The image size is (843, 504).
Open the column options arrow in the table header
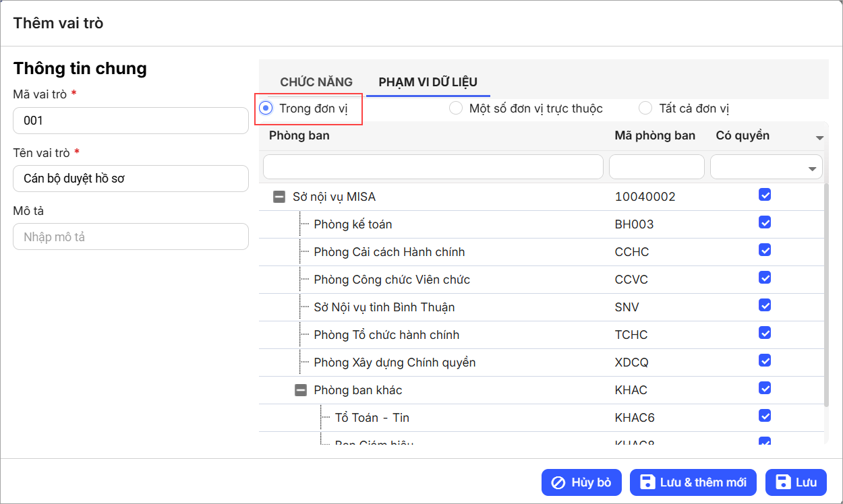819,137
